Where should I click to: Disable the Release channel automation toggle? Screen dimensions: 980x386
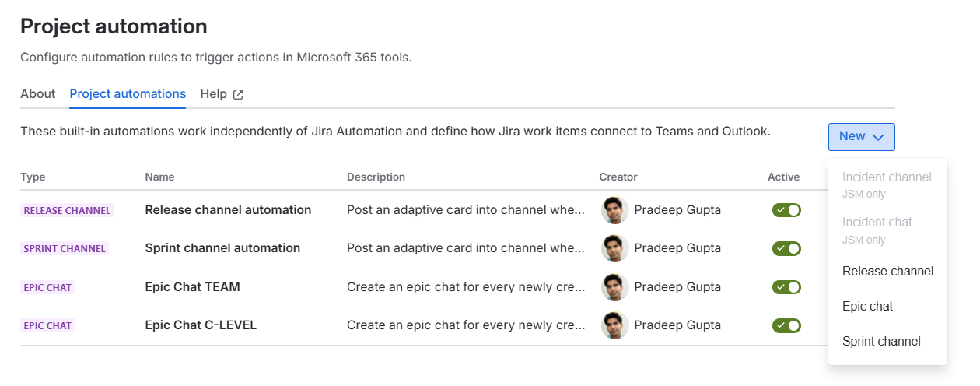point(786,210)
